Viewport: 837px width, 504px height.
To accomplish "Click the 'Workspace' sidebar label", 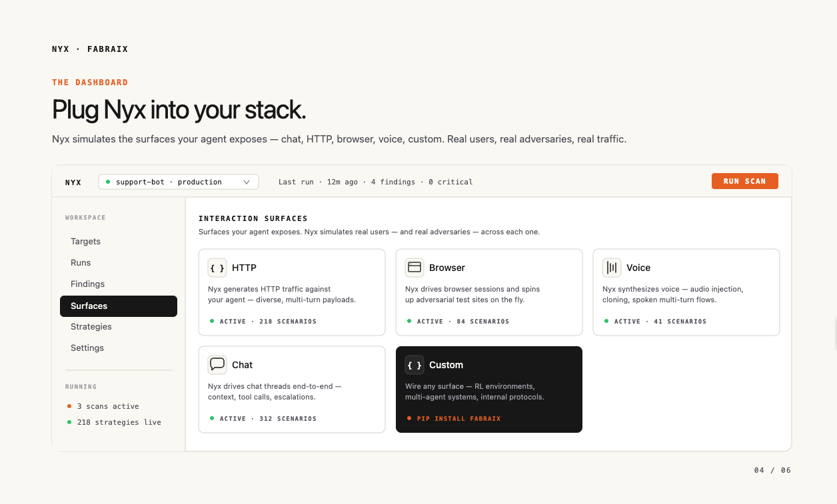I will [x=85, y=218].
